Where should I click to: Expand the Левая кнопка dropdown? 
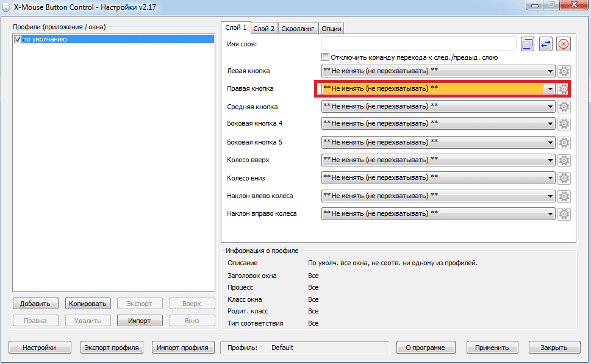click(550, 71)
